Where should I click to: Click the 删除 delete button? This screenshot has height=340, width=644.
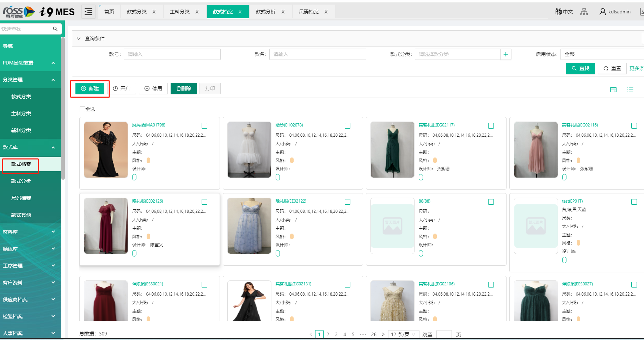[184, 88]
